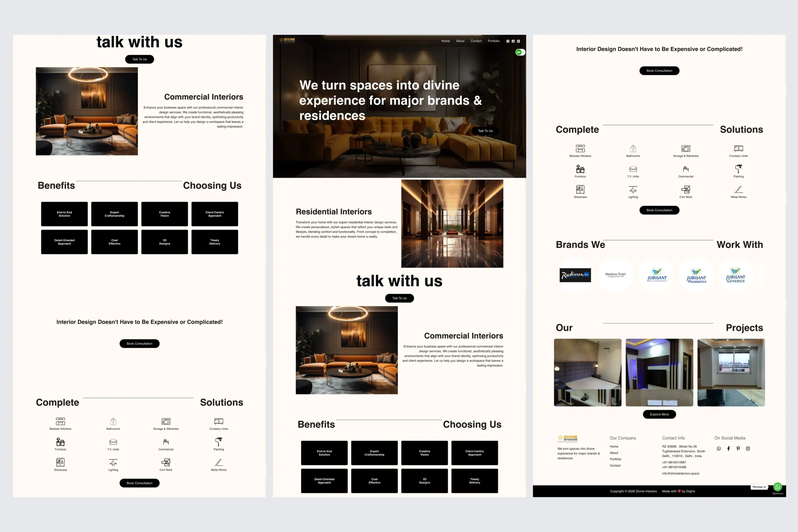798x532 pixels.
Task: Click footer WhatsApp icon under On Social Media
Action: pyautogui.click(x=719, y=448)
